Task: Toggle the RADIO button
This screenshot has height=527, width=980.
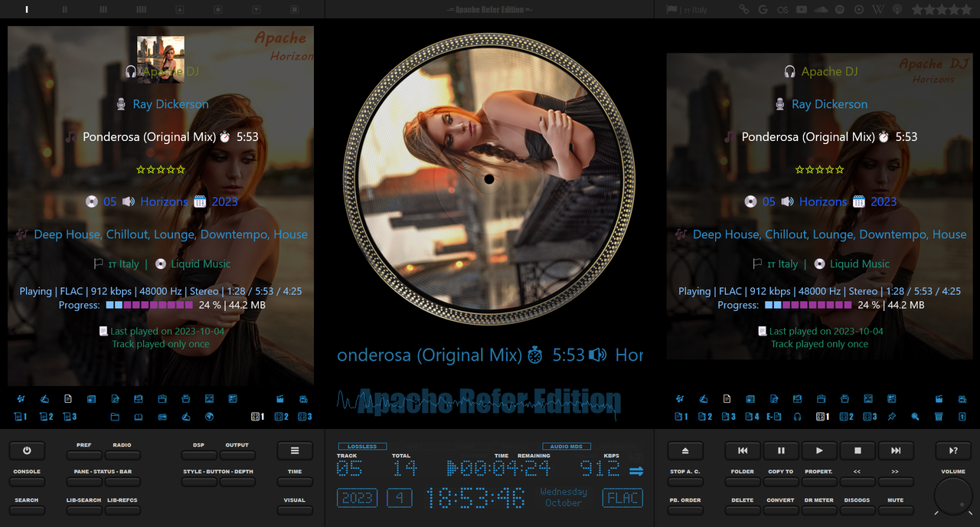Action: [x=122, y=455]
